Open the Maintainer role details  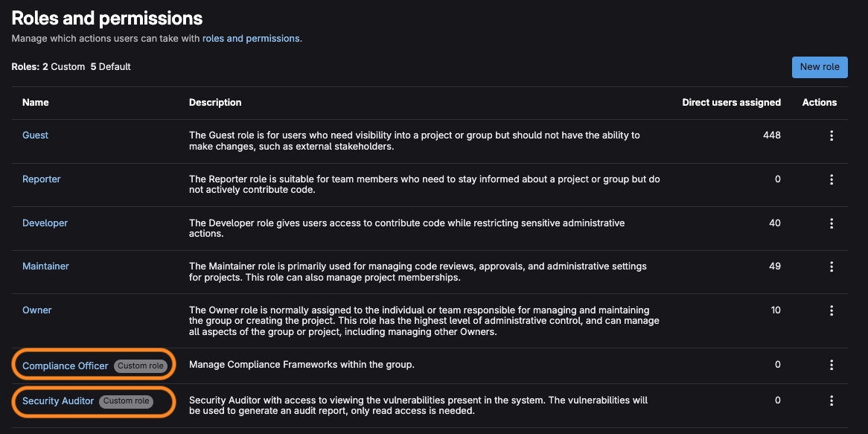pyautogui.click(x=45, y=267)
